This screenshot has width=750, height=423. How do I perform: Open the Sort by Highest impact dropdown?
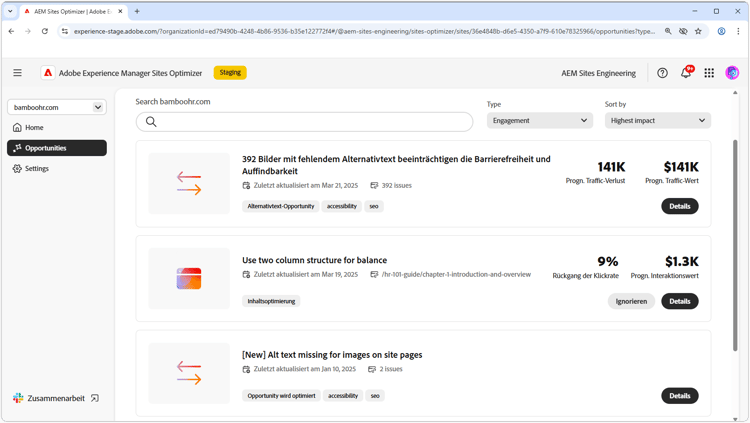pyautogui.click(x=658, y=120)
